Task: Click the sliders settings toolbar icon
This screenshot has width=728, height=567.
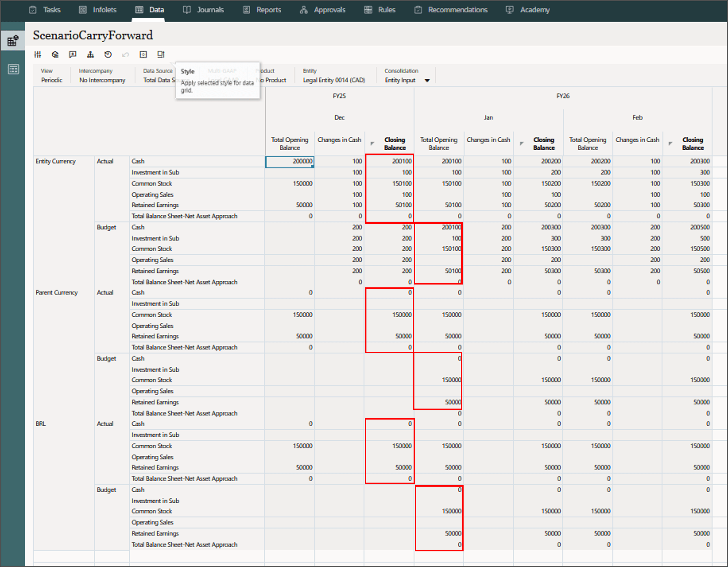Action: tap(38, 54)
